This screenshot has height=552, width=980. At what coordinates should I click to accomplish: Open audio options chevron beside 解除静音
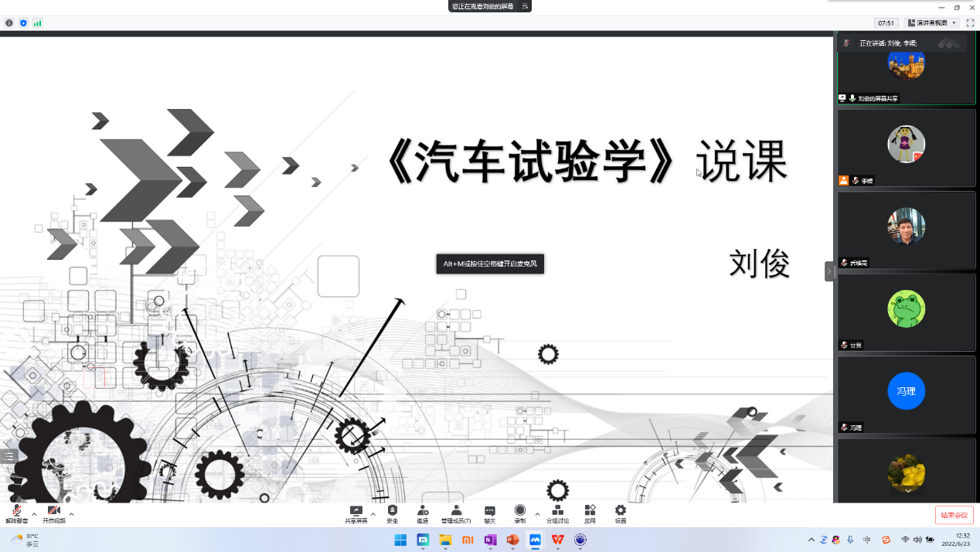pos(34,516)
